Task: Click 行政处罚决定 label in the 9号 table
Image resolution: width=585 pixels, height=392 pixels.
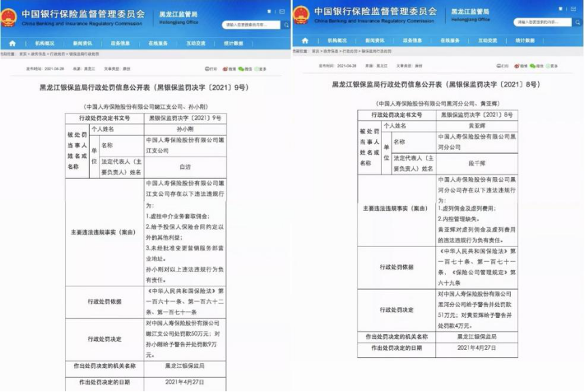Action: (104, 339)
